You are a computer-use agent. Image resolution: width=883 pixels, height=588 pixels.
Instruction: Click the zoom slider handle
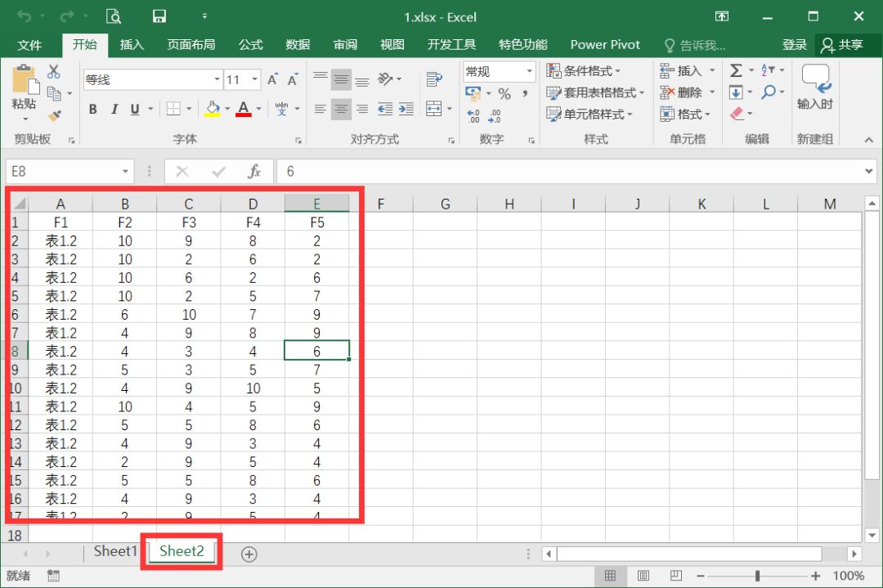tap(757, 576)
